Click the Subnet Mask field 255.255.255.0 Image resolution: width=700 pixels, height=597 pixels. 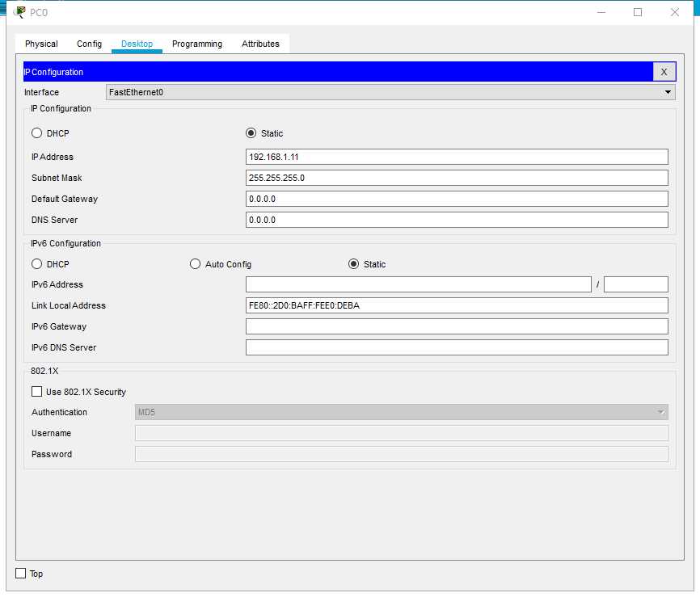coord(457,178)
